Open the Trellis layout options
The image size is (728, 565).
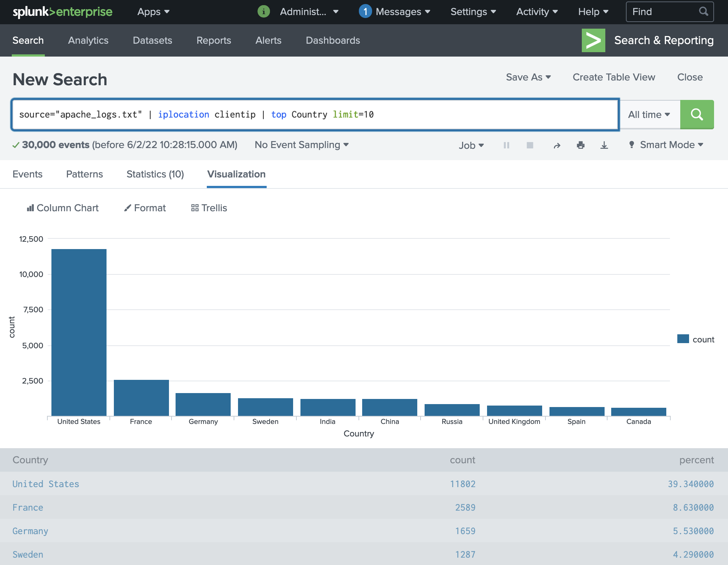point(209,208)
